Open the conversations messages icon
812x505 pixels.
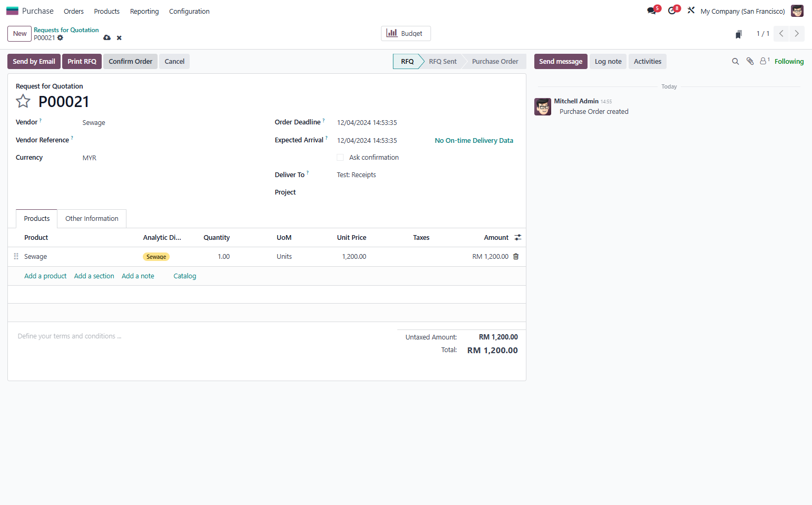[x=652, y=11]
